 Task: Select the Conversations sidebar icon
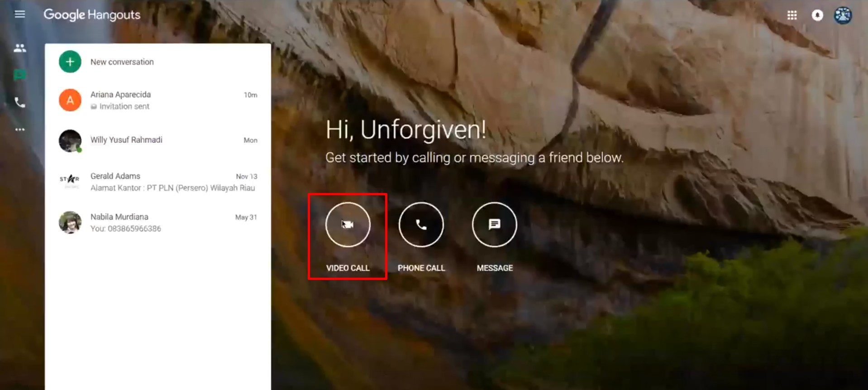[x=20, y=75]
